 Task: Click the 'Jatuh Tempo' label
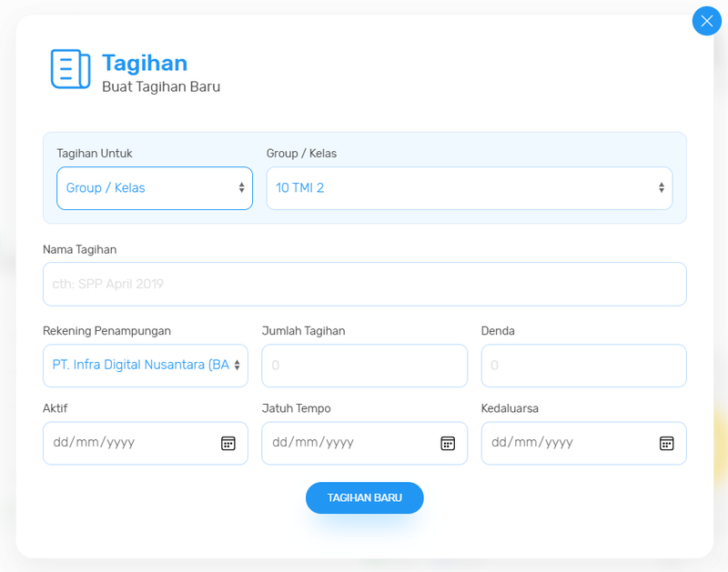tap(297, 408)
